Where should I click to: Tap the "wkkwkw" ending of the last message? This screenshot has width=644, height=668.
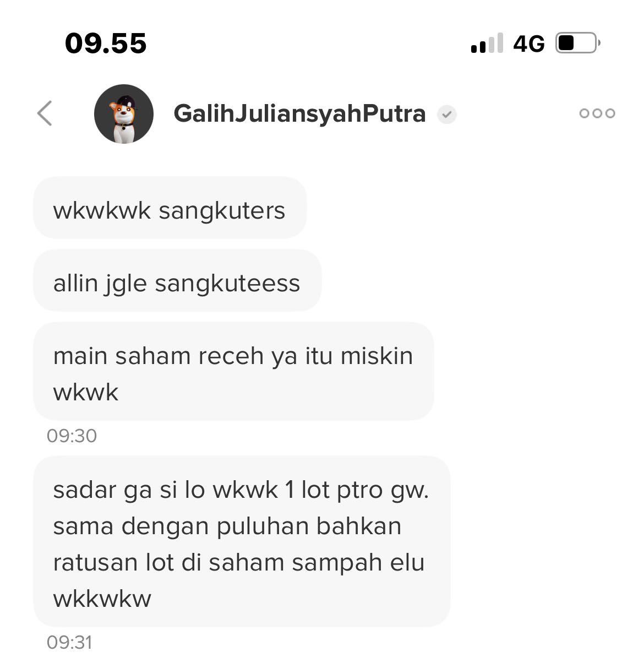tap(102, 599)
